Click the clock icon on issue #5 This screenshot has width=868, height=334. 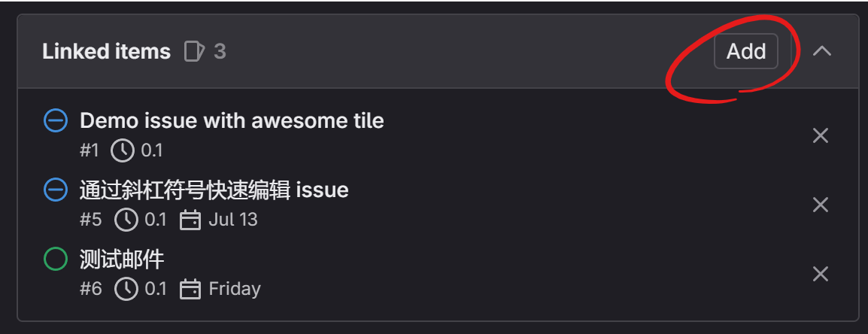pyautogui.click(x=126, y=220)
